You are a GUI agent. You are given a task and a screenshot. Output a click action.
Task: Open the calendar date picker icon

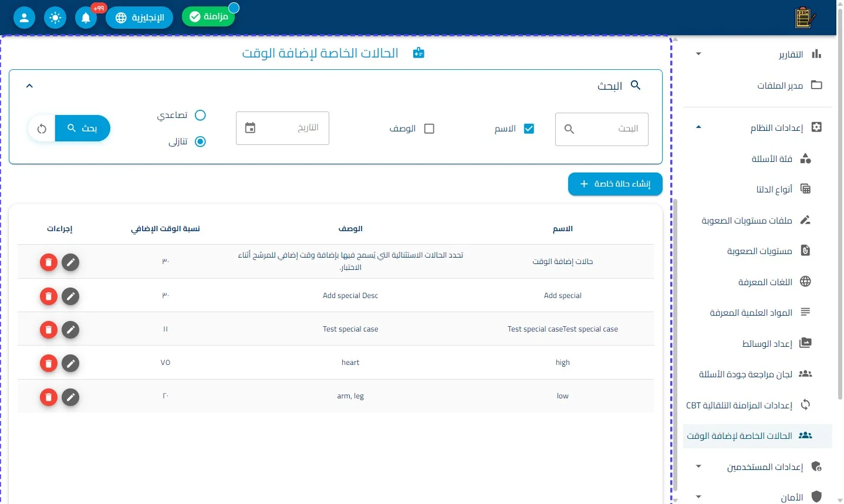click(x=250, y=128)
